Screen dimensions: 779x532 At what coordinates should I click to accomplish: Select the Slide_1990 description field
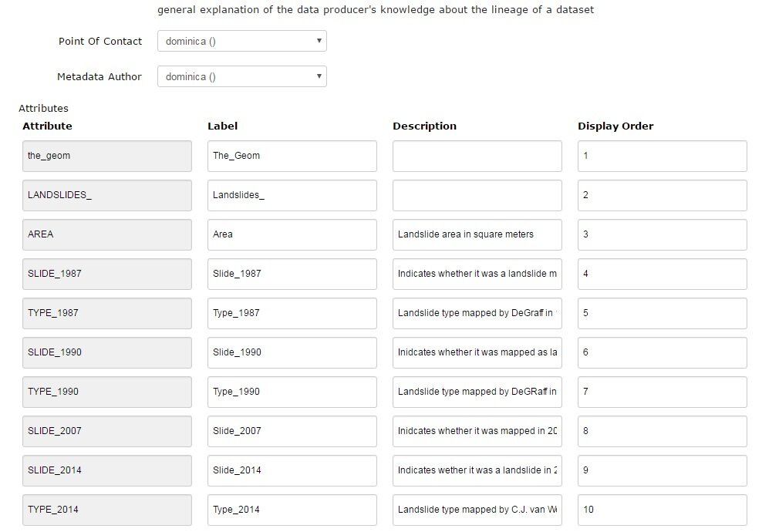point(477,352)
